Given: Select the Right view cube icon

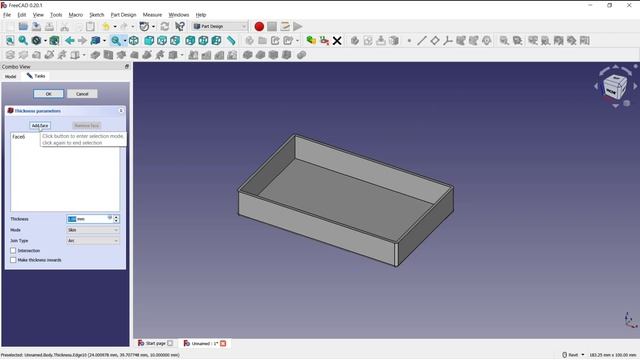Looking at the screenshot, I should coord(175,40).
